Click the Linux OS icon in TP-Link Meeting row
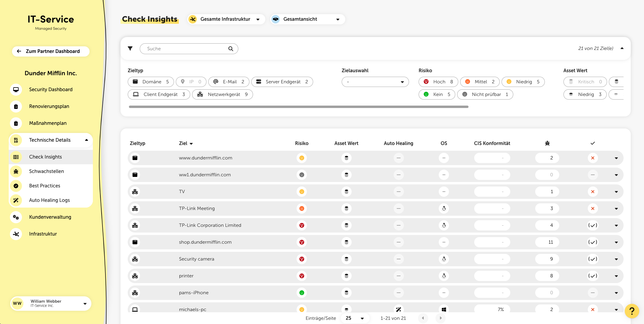This screenshot has width=644, height=324. click(x=444, y=208)
